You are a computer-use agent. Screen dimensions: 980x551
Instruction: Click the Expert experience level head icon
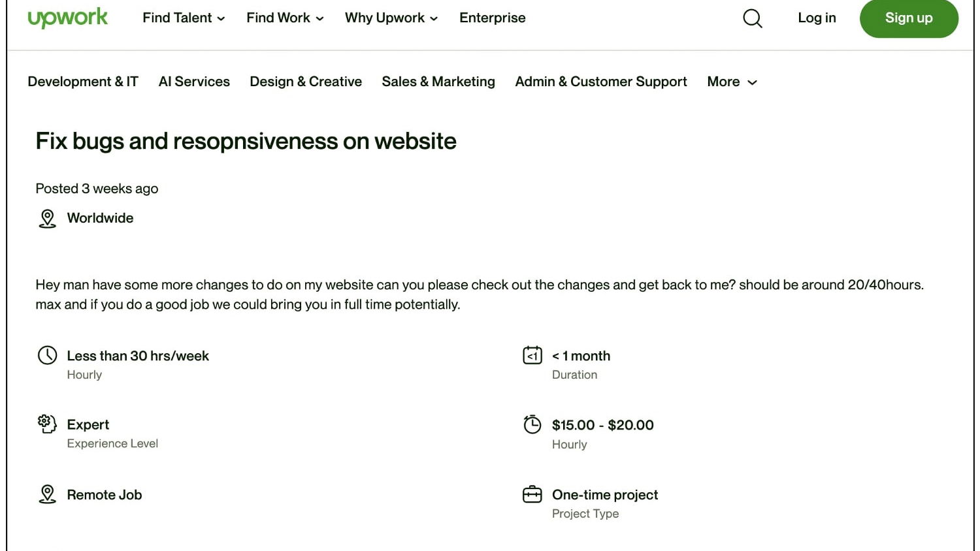pos(47,424)
